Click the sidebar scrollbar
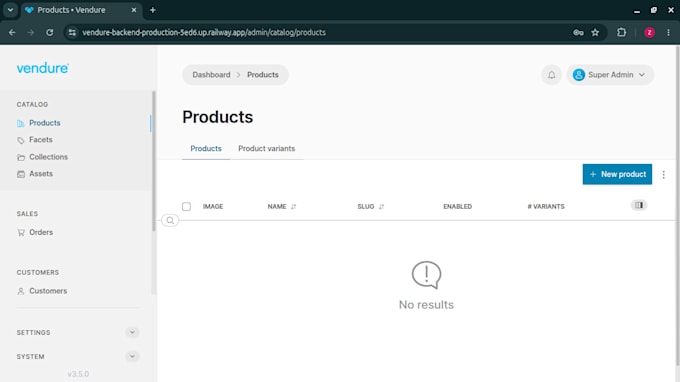Screen dimensions: 680x382 [154, 160]
